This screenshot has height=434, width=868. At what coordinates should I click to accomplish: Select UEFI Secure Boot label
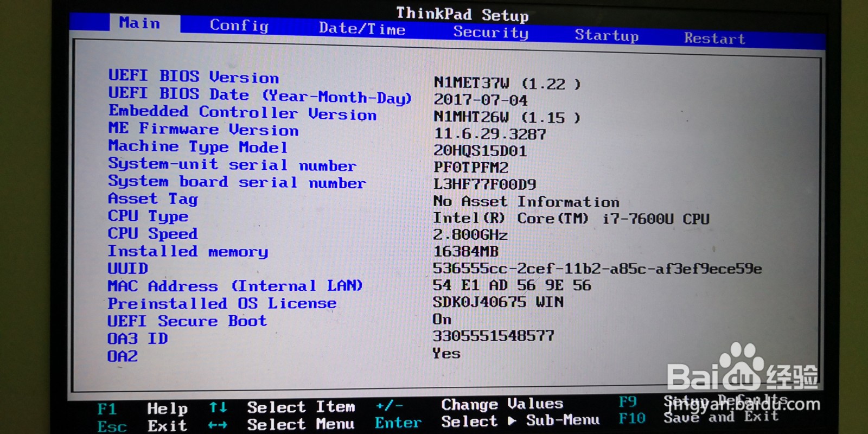(187, 321)
